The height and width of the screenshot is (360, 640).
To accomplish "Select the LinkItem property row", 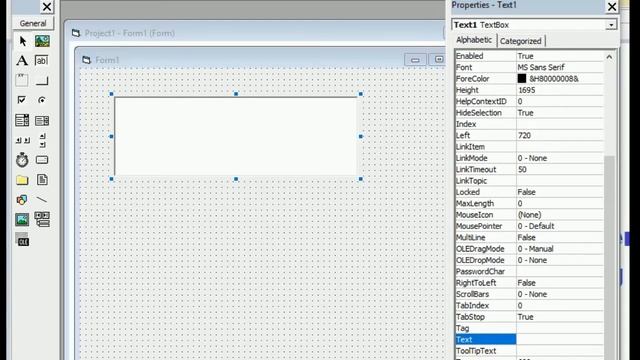I will [x=485, y=147].
